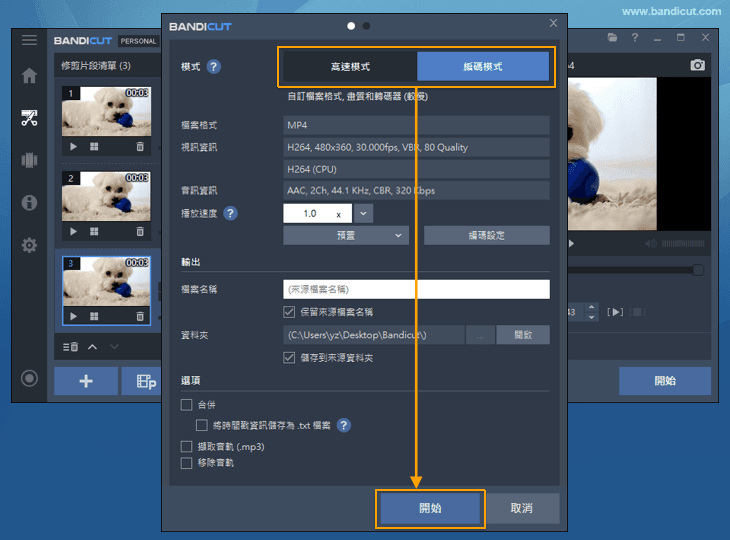This screenshot has height=540, width=730.
Task: Click the 1.0 x playback speed field
Action: [x=318, y=213]
